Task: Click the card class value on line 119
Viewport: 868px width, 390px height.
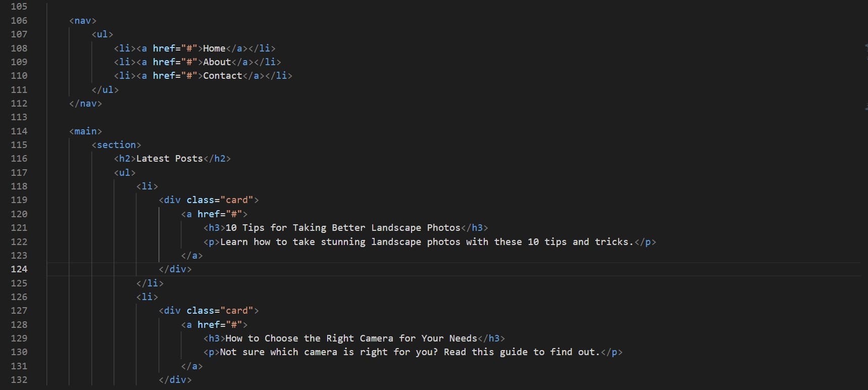Action: click(x=237, y=200)
